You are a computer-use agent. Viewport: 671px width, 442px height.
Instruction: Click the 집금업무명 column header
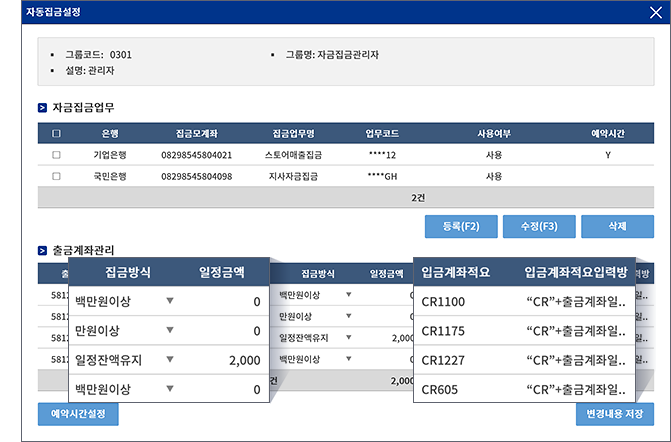click(293, 133)
